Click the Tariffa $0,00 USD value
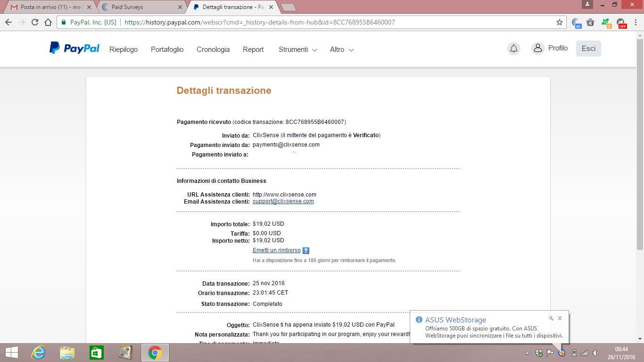Viewport: 644px width, 362px height. click(266, 233)
